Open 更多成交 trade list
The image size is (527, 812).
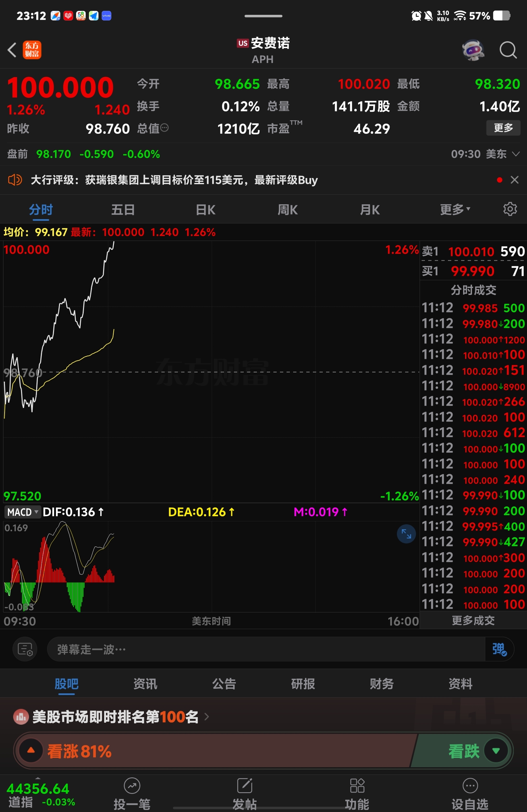click(x=473, y=620)
